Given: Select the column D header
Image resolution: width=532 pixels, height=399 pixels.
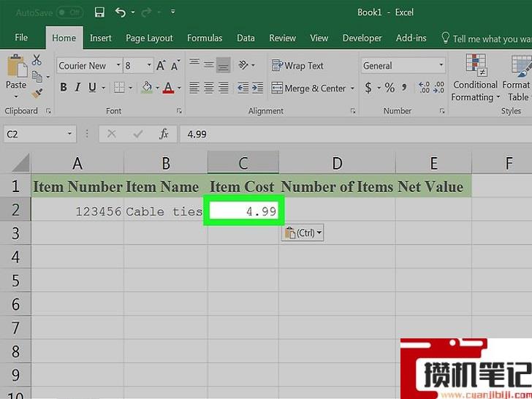Looking at the screenshot, I should 337,163.
